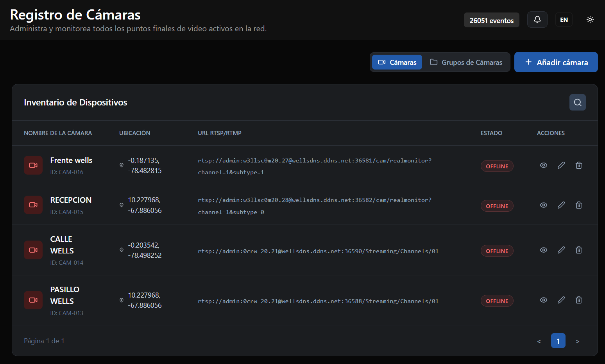This screenshot has height=364, width=605.
Task: Click the location pin for RECEPCION
Action: click(122, 205)
